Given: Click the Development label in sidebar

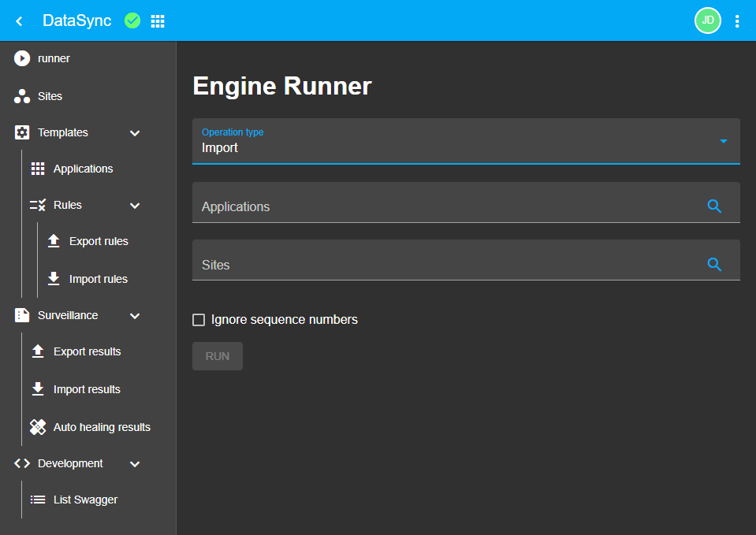Looking at the screenshot, I should click(x=70, y=463).
